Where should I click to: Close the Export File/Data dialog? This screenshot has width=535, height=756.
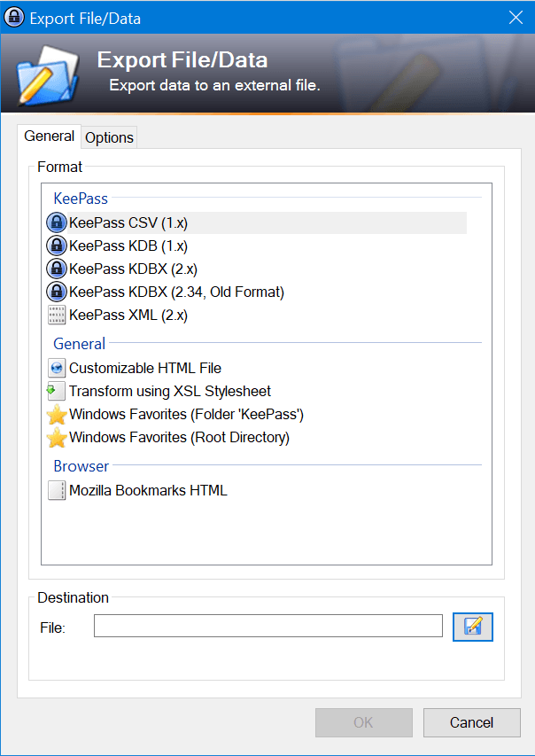click(516, 18)
